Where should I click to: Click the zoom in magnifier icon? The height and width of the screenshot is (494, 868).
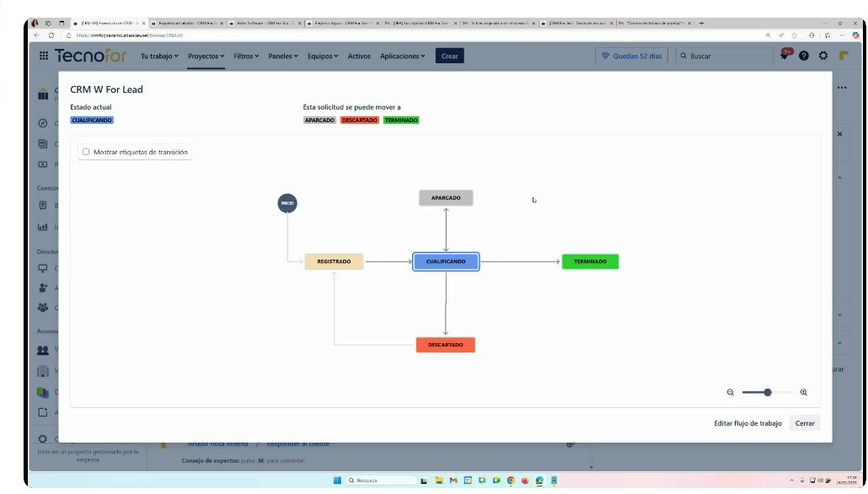[804, 392]
